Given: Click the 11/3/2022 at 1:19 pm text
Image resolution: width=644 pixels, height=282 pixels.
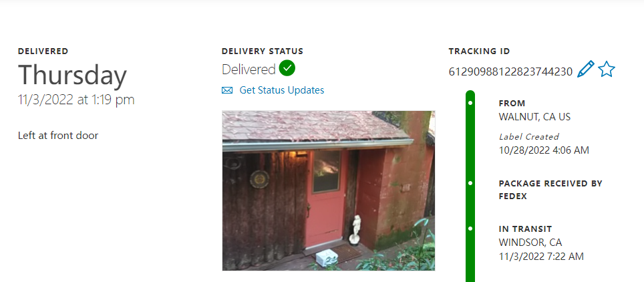Looking at the screenshot, I should point(76,100).
